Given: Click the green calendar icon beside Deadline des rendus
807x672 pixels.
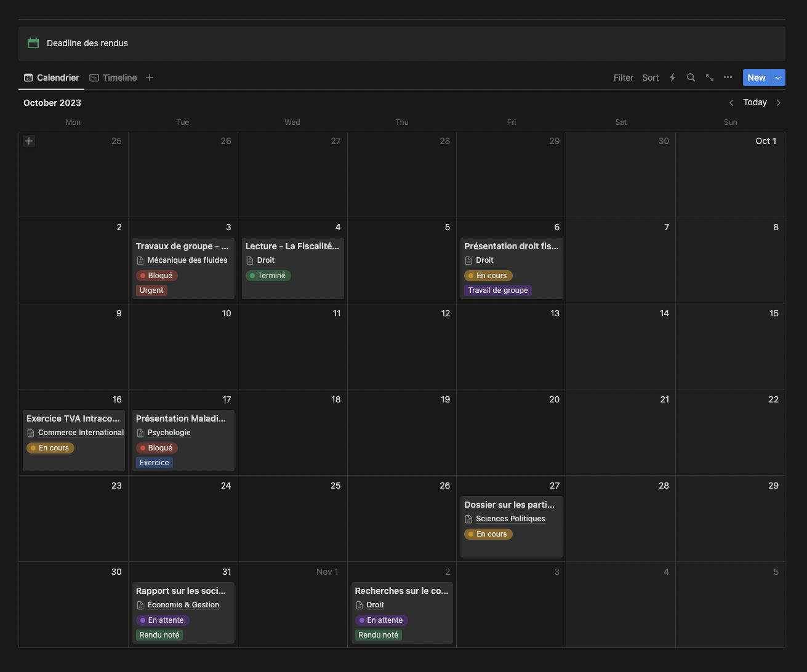Looking at the screenshot, I should coord(33,43).
